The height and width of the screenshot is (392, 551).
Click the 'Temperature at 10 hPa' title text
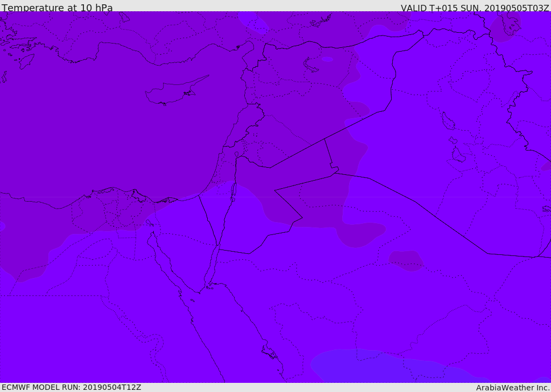click(x=57, y=8)
